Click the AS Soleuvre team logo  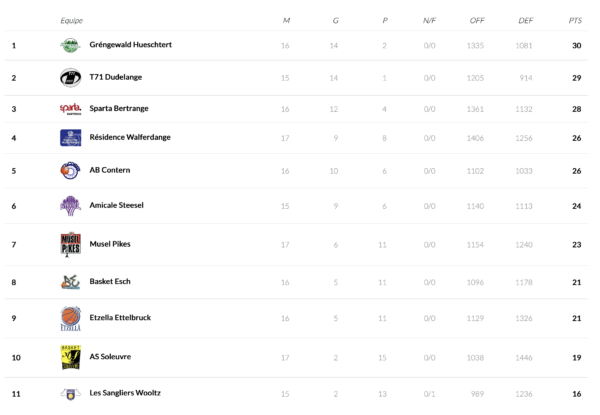(70, 356)
